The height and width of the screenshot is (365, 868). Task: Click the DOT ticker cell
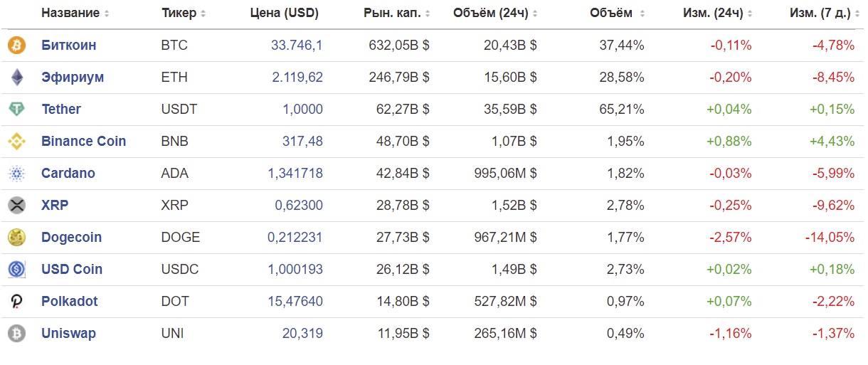pyautogui.click(x=175, y=302)
